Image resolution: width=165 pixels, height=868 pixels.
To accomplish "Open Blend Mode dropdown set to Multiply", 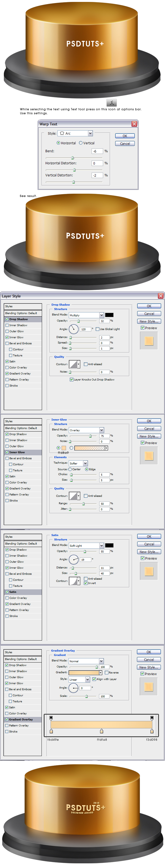I will (86, 315).
